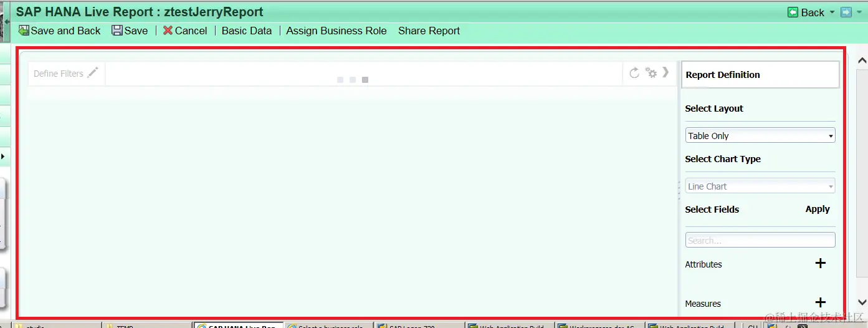Click the Report Definition panel header
This screenshot has width=868, height=328.
(760, 75)
